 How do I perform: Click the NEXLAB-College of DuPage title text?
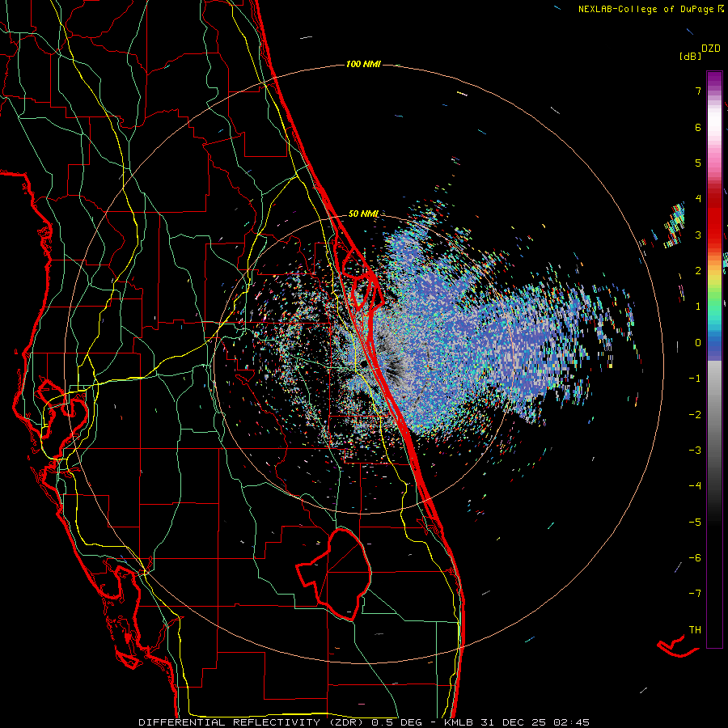coord(646,9)
